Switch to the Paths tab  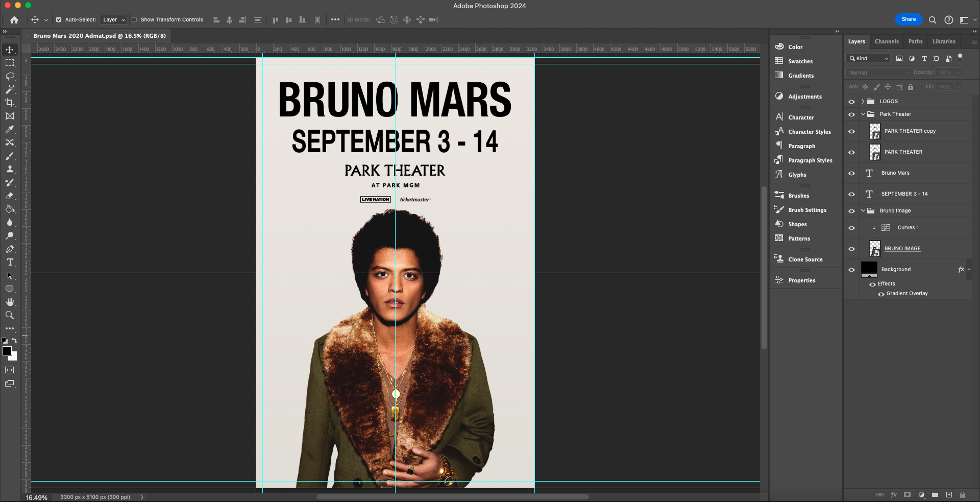915,42
